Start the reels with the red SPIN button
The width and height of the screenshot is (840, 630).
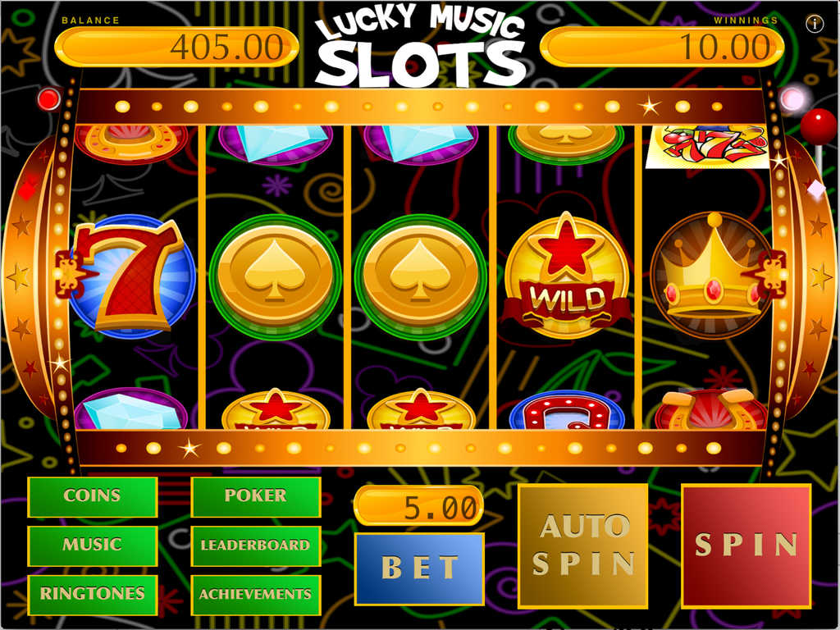(746, 546)
